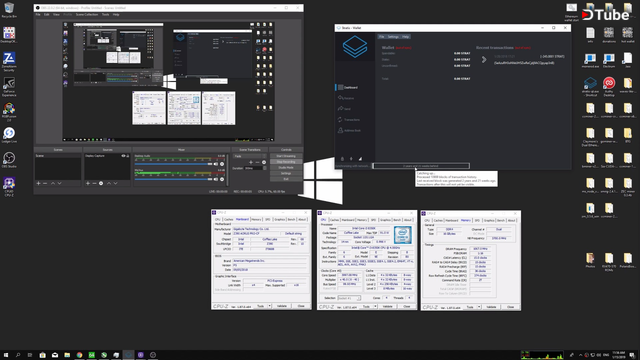Mute the Mic/Aux channel in OBS mixer

(x=216, y=179)
